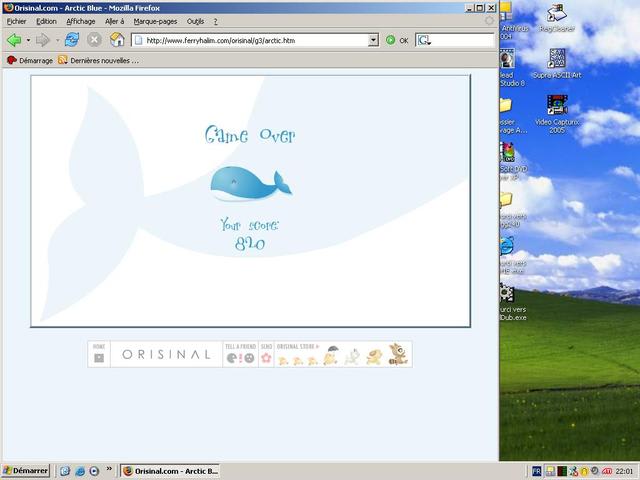Click the green Back arrow button
Image resolution: width=640 pixels, height=480 pixels.
coord(14,40)
